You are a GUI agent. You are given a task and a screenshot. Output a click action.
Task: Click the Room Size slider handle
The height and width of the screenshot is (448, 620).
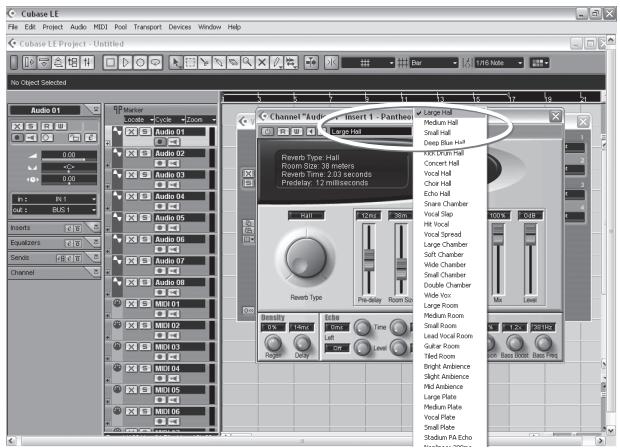tap(401, 268)
